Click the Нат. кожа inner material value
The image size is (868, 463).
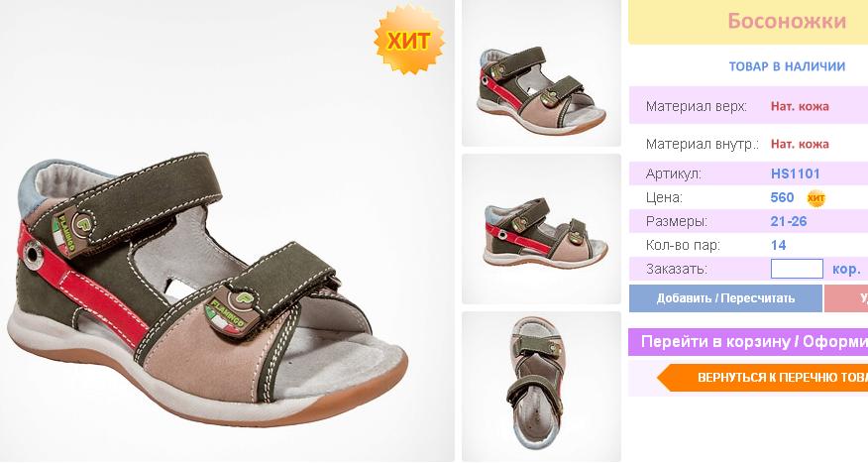800,144
